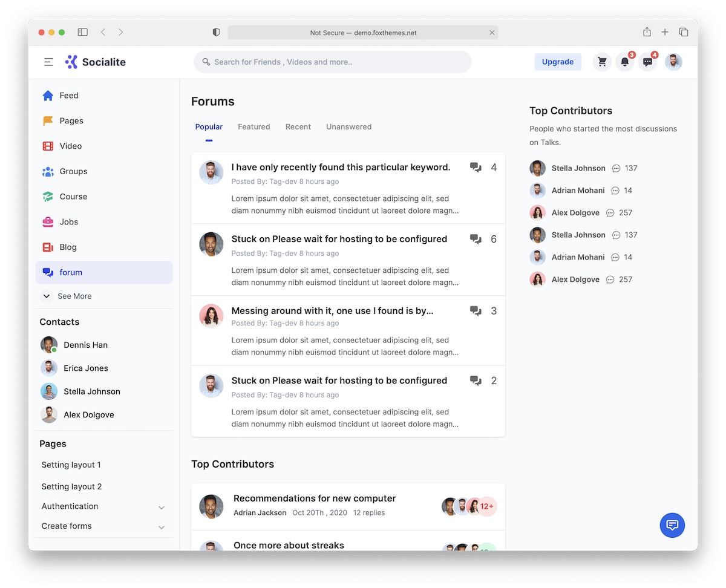Open Stella Johnson's contributor profile

578,168
